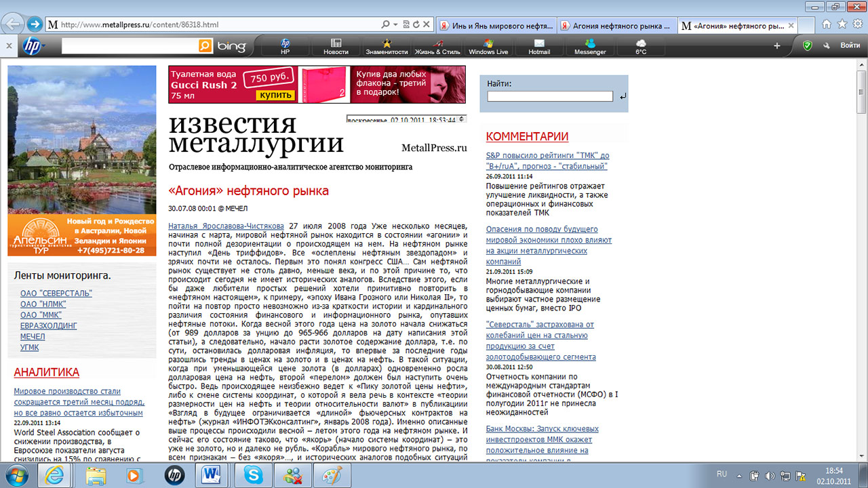Open the HP toolbar button
868x488 pixels.
tap(285, 46)
